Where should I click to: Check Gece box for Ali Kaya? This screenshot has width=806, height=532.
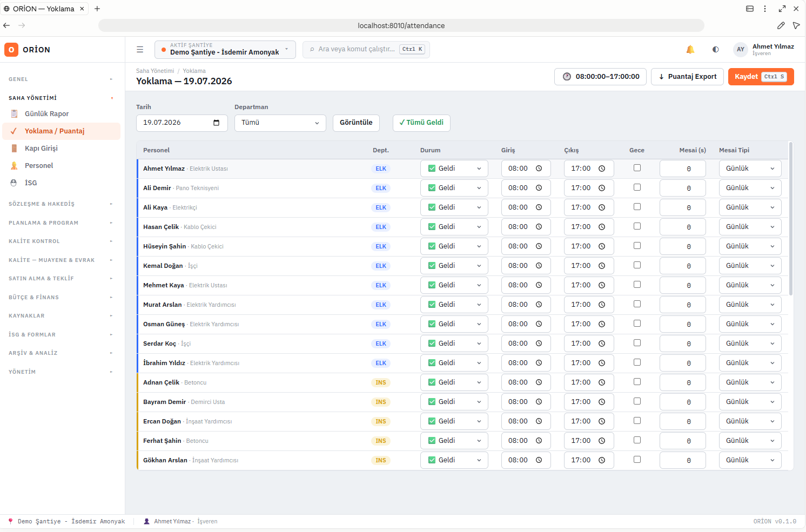(x=637, y=207)
